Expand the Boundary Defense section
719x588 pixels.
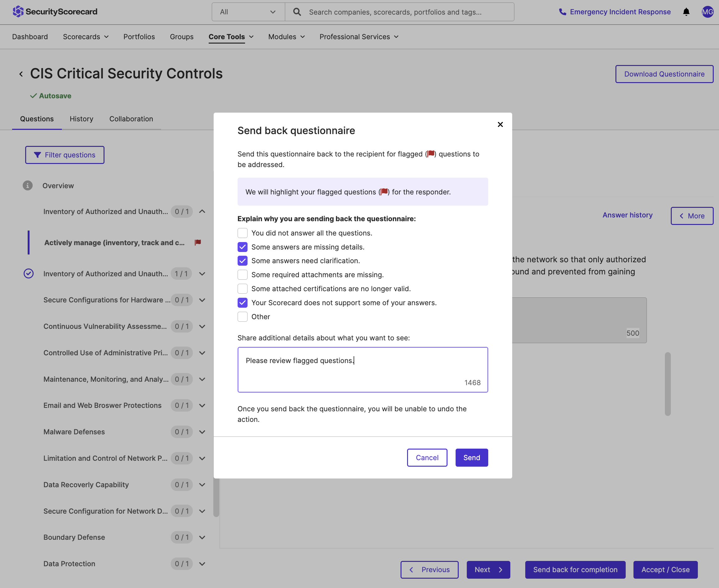coord(202,537)
